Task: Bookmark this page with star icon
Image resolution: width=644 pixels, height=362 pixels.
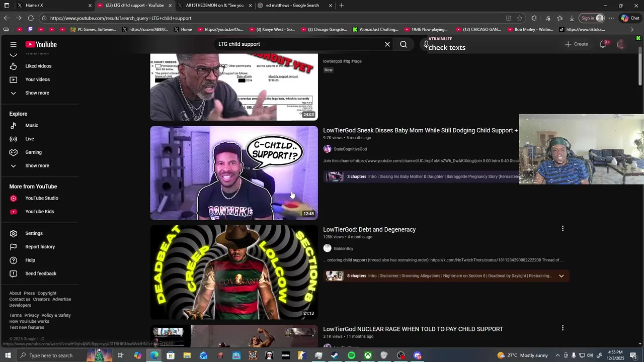Action: [x=520, y=18]
